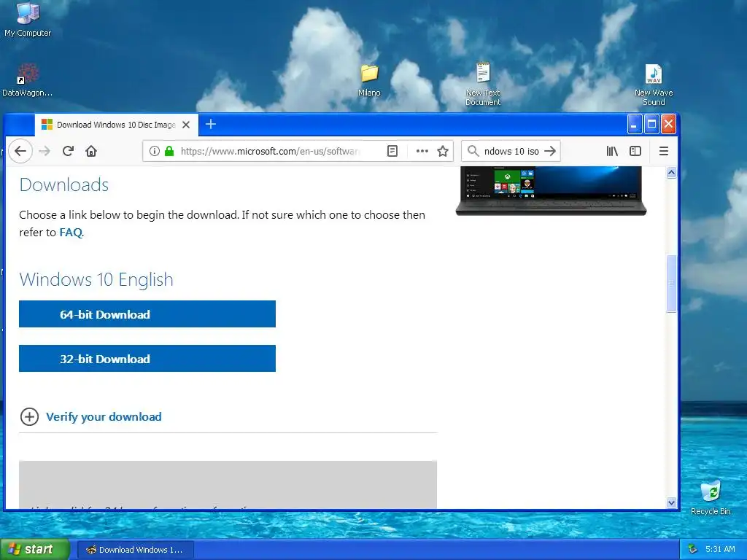Click the page scrollbar up arrow

click(x=671, y=173)
